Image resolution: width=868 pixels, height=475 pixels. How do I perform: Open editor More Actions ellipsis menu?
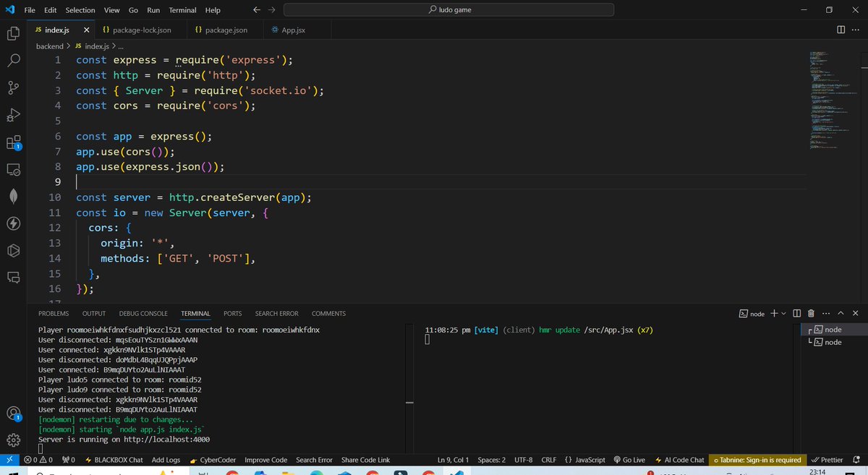pos(856,30)
